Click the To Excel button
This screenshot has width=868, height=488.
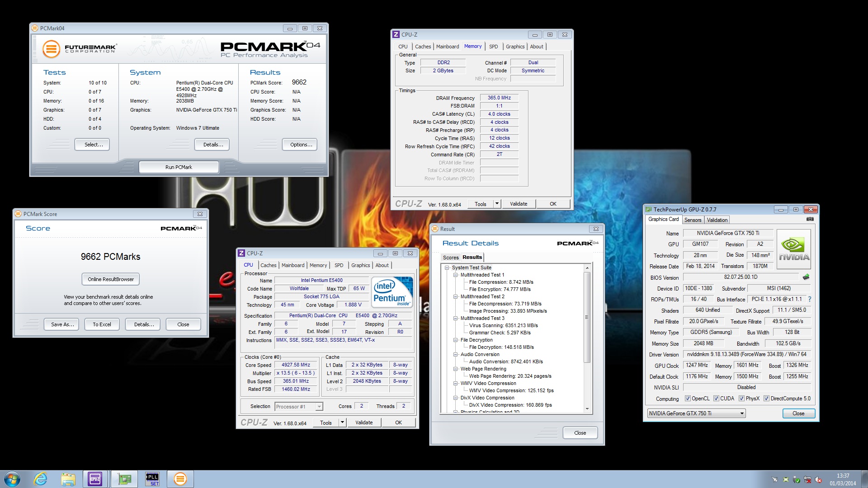coord(102,324)
